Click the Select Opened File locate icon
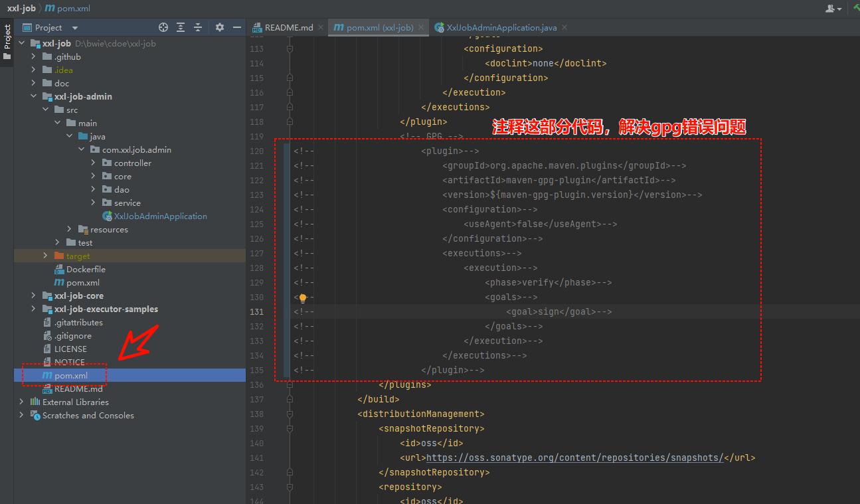This screenshot has height=504, width=860. coord(163,27)
